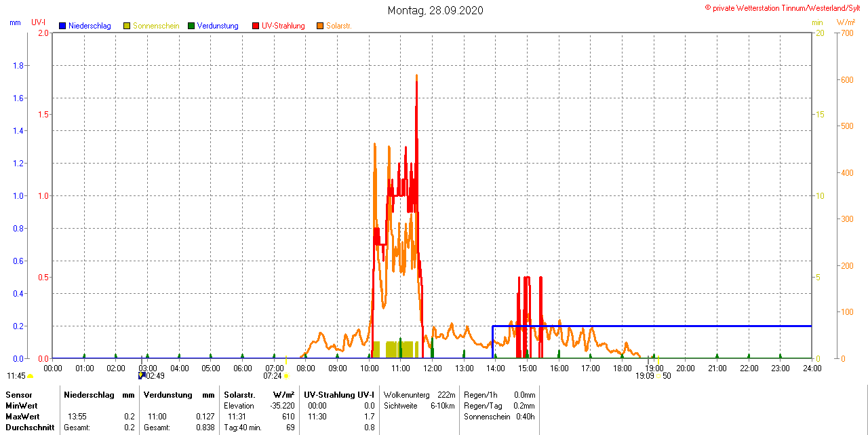868x435 pixels.
Task: Click the private Wetterstation Tinnum/Westerland/Sylt copyright text
Action: point(783,7)
